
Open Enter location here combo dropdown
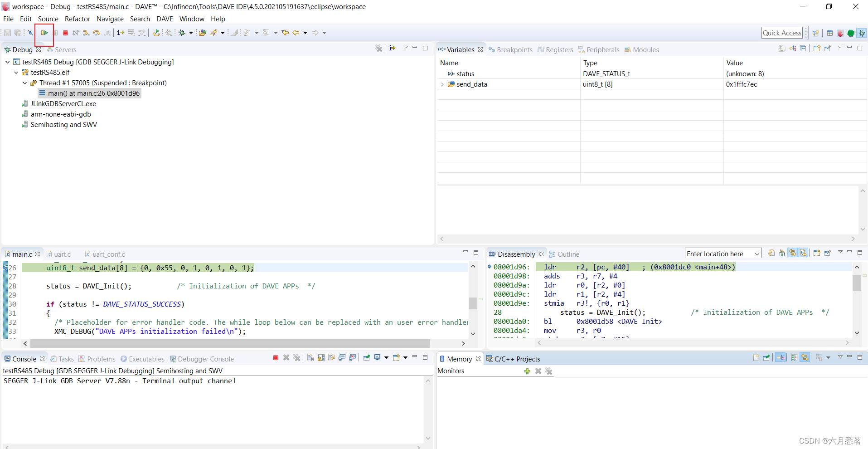[756, 254]
